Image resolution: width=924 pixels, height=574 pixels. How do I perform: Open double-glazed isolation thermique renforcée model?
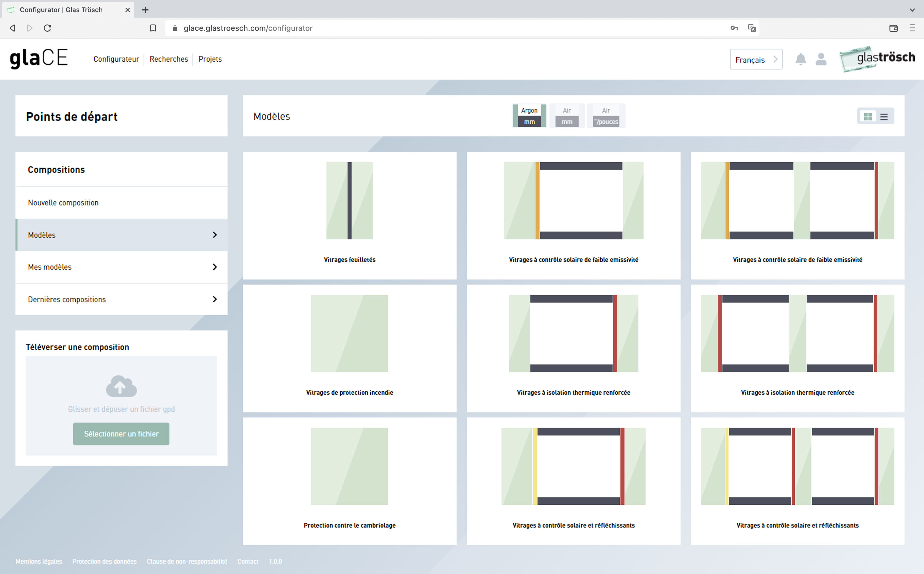[x=574, y=348]
